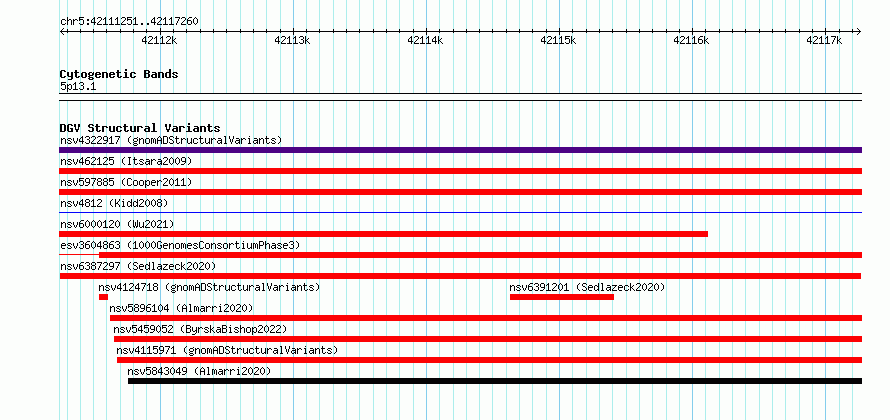This screenshot has height=420, width=890.
Task: Click the DGV Structural Variants track title
Action: point(140,128)
